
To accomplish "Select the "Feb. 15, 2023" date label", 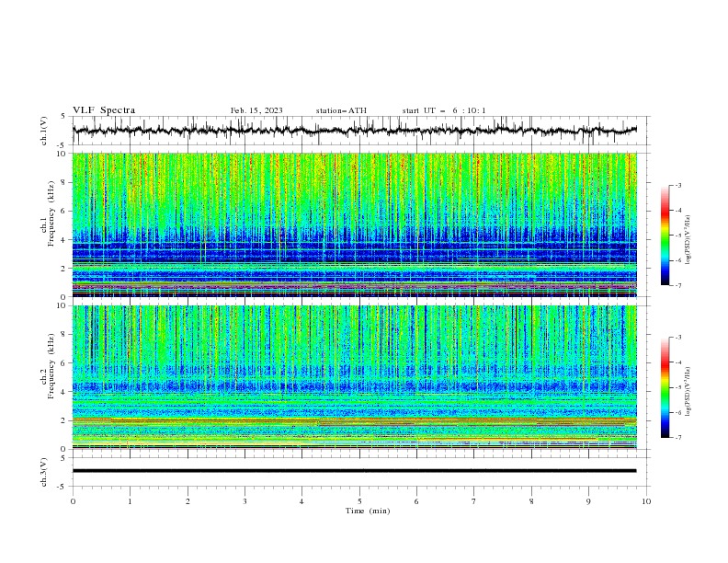I will point(256,110).
